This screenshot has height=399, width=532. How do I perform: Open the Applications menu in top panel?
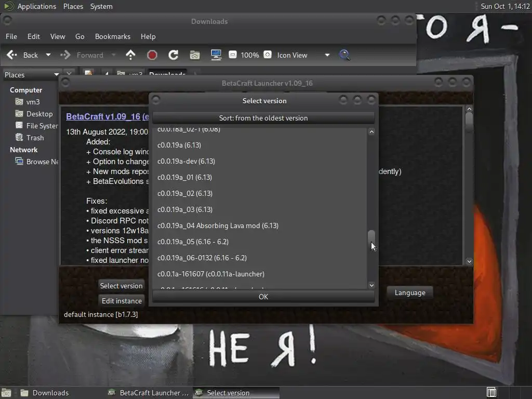pos(37,6)
